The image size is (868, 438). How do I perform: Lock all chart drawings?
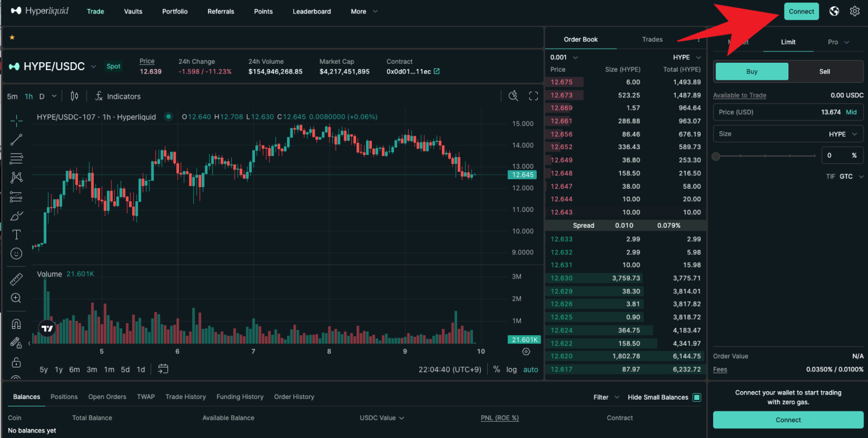coord(15,362)
